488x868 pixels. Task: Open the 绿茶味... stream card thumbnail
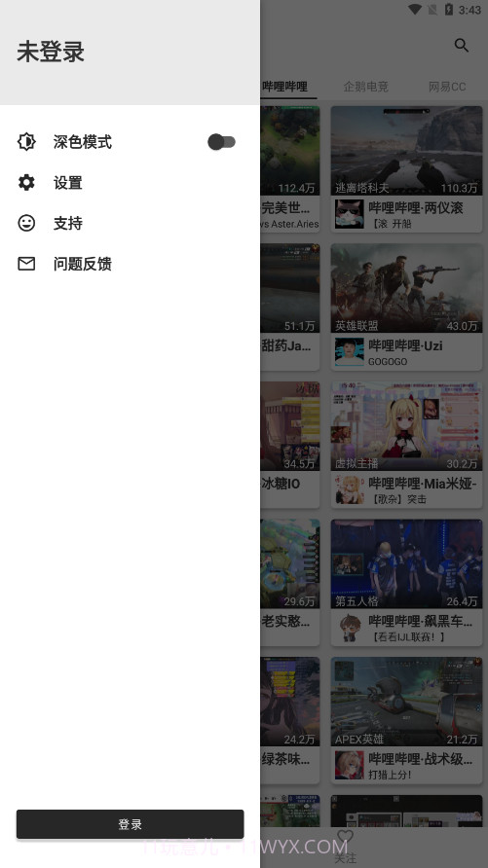[289, 702]
